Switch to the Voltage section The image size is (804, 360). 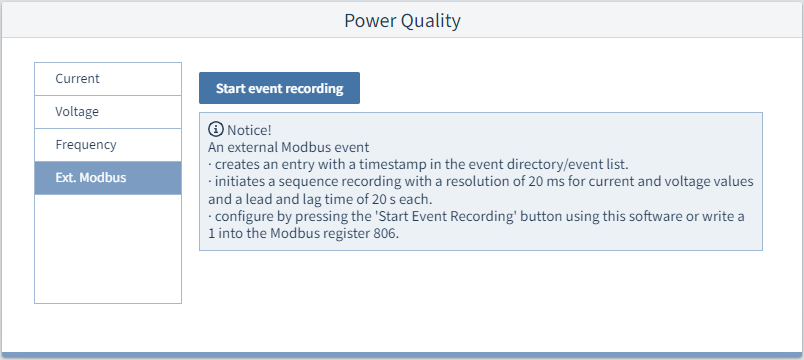pyautogui.click(x=108, y=112)
